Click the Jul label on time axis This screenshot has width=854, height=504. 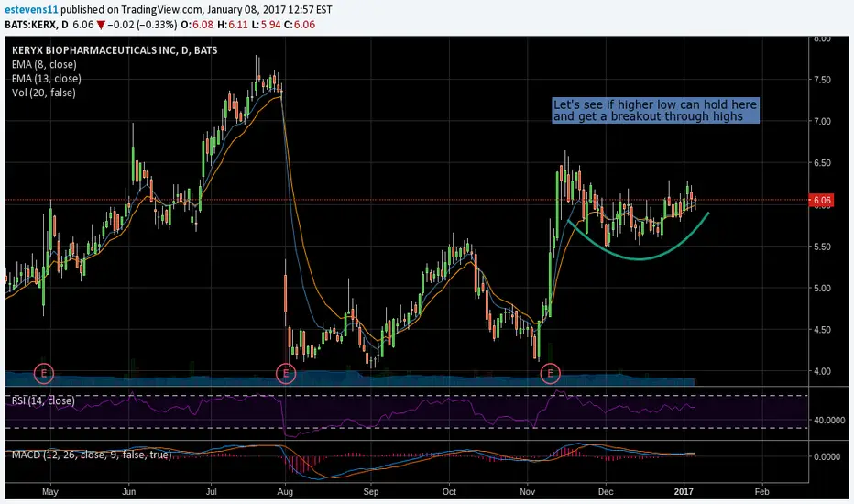pos(212,491)
